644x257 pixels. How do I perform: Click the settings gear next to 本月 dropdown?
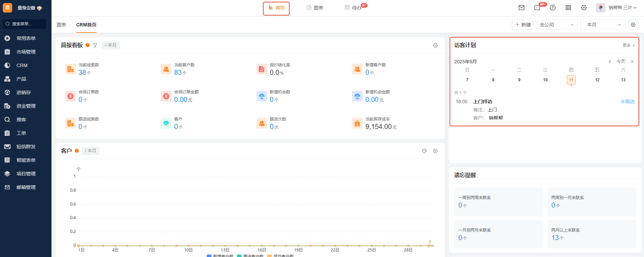point(633,25)
